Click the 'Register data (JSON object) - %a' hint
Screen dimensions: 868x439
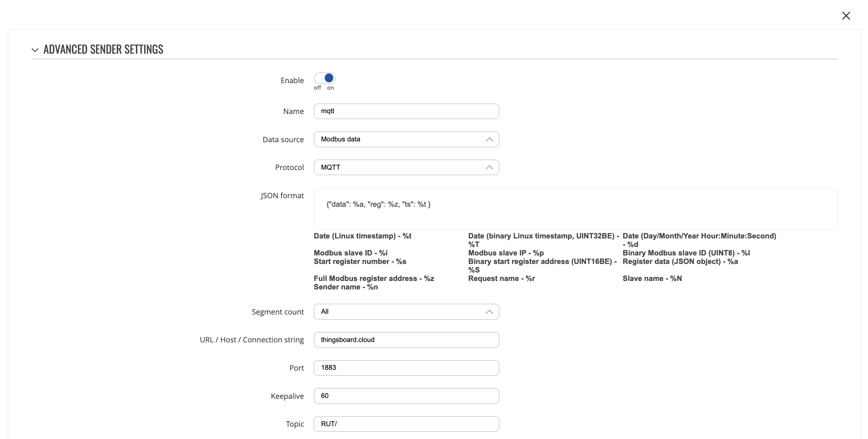coord(680,262)
